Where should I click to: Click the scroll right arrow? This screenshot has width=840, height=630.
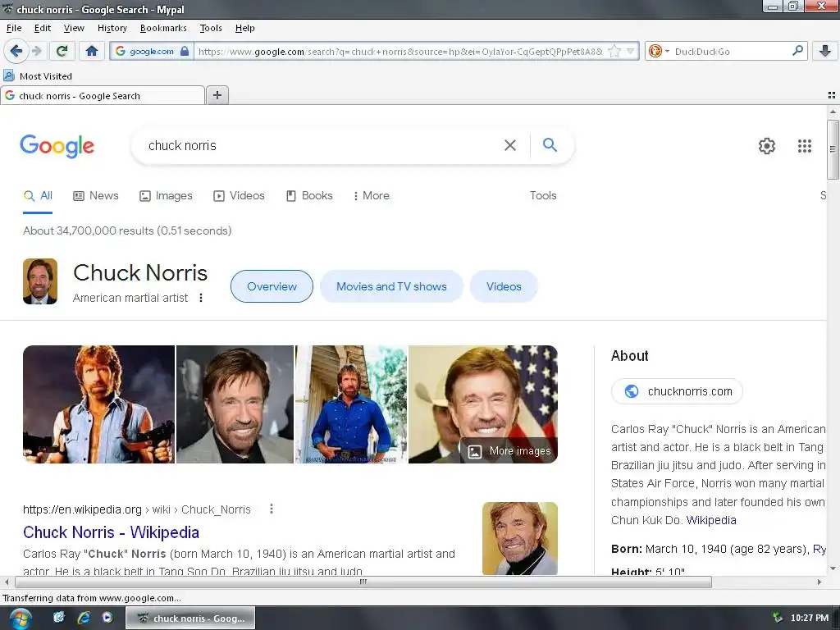(x=819, y=582)
